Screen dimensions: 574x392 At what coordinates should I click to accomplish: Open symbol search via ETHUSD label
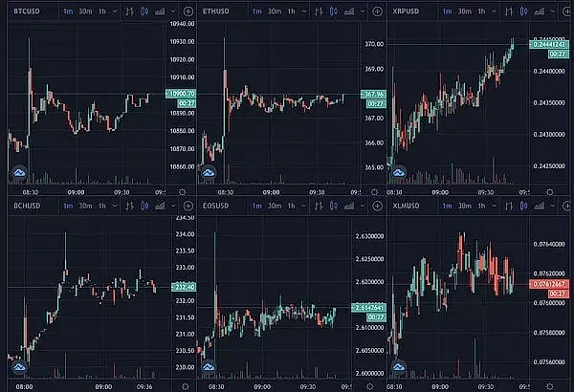tap(216, 11)
